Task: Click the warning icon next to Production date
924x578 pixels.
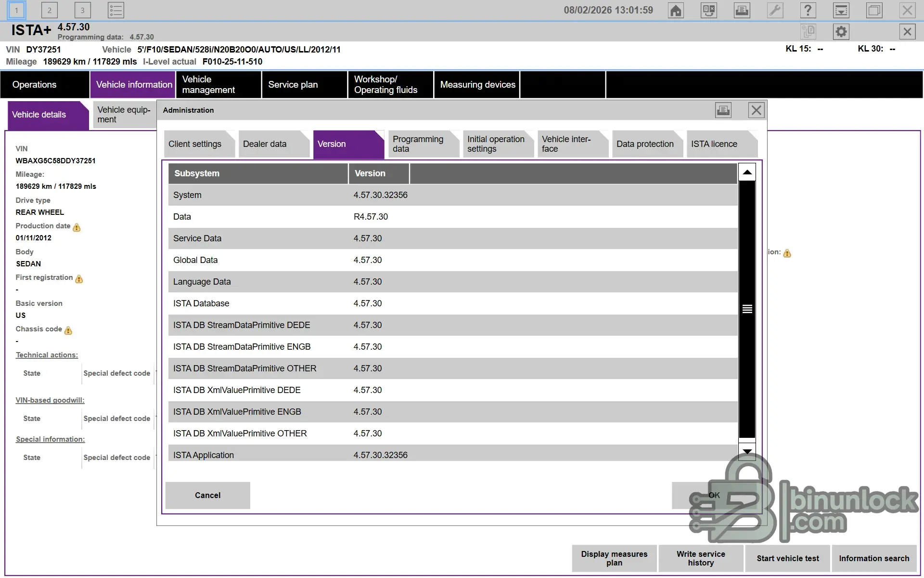Action: pyautogui.click(x=76, y=228)
